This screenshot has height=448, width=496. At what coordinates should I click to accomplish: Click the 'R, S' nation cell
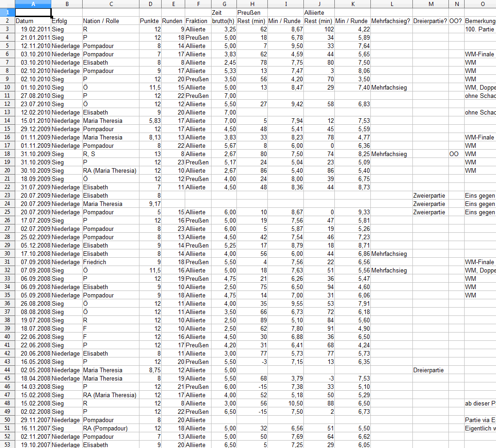[111, 154]
